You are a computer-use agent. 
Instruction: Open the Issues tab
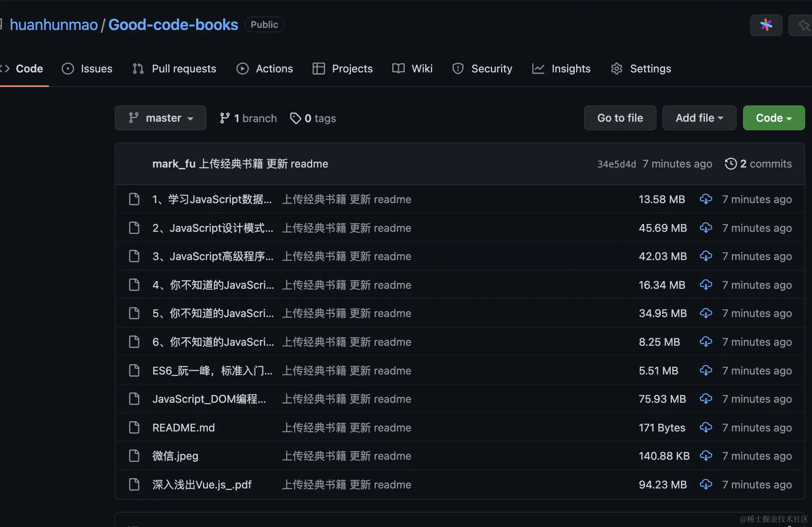point(87,69)
